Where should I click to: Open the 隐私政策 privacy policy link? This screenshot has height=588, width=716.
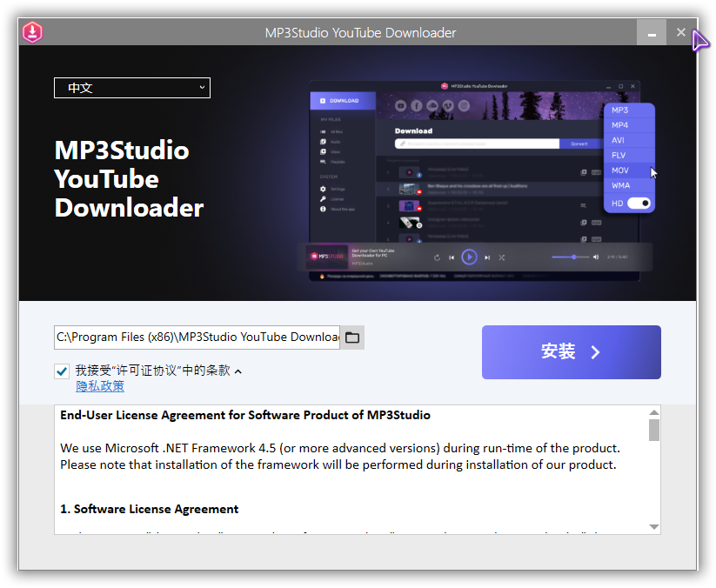coord(100,386)
